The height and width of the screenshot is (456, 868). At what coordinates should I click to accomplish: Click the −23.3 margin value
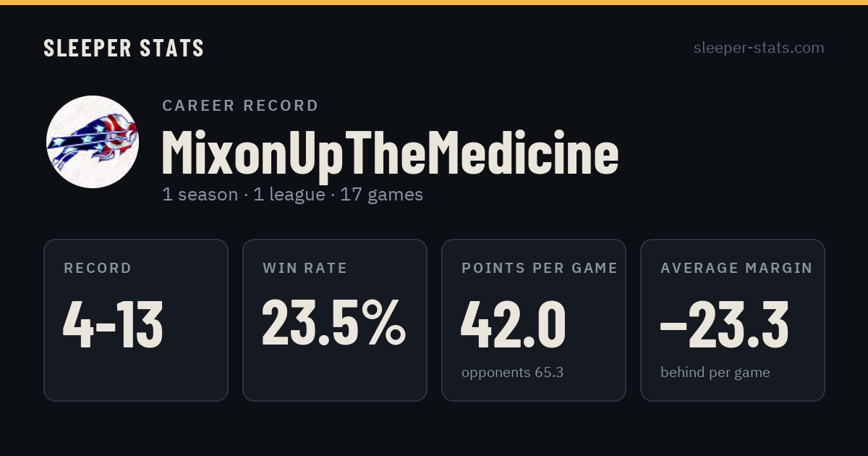coord(725,324)
